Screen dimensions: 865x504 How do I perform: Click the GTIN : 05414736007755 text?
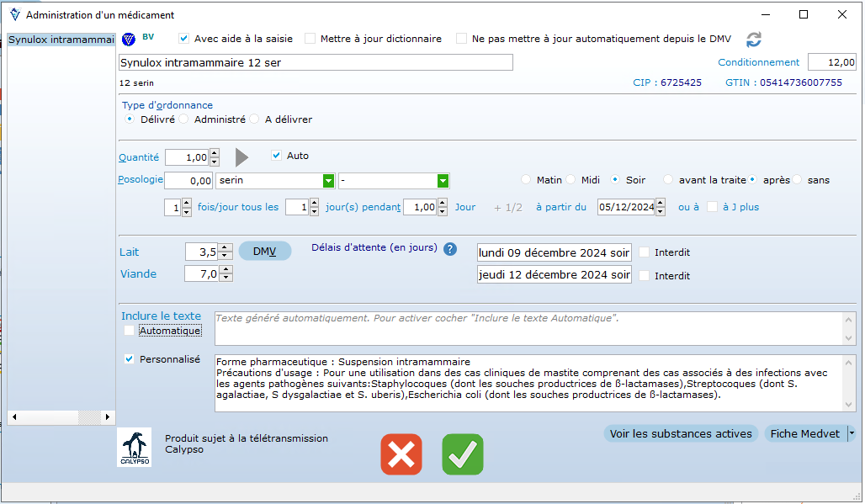(x=783, y=82)
